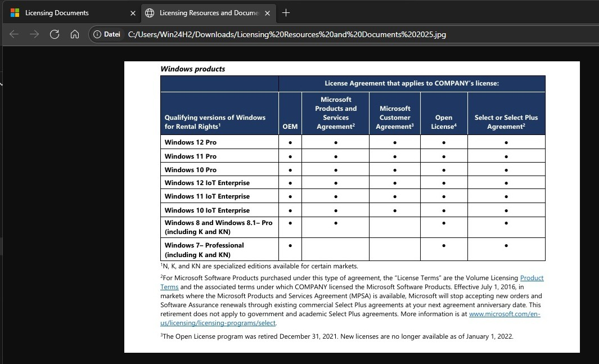Go forward to the next page
Screen dimensions: 599x364
pyautogui.click(x=34, y=34)
